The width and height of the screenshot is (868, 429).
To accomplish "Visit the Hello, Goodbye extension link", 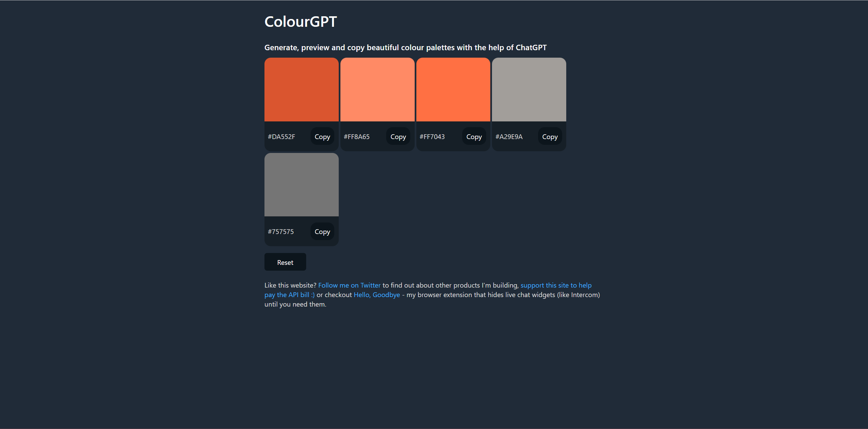I will click(377, 295).
